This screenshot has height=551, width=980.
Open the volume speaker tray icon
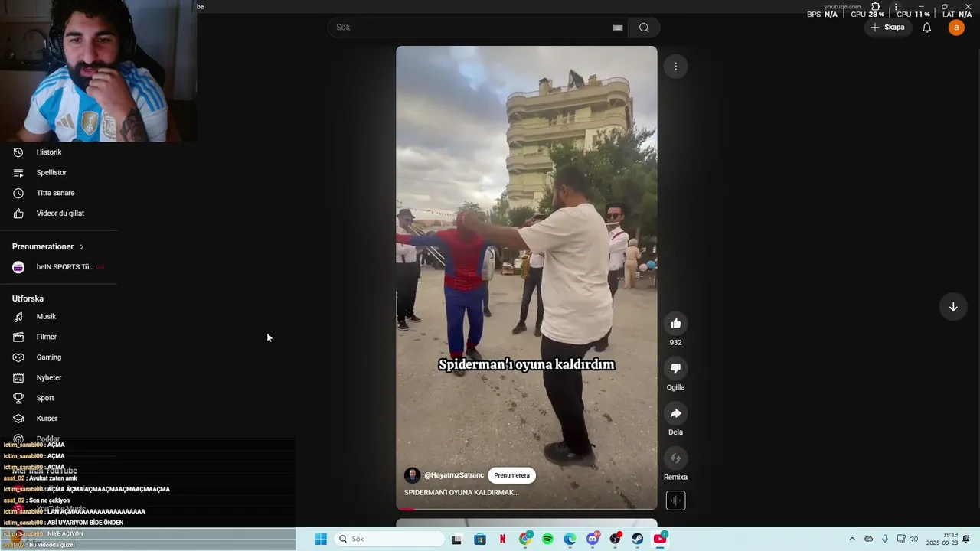(x=913, y=539)
